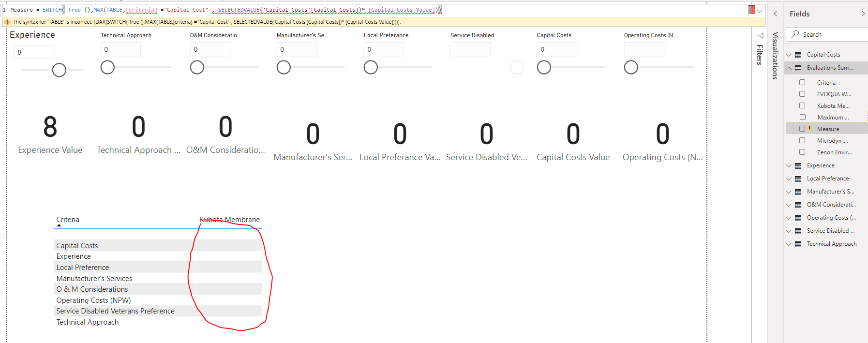Click the Measure DAX formula text
This screenshot has width=868, height=343.
225,10
